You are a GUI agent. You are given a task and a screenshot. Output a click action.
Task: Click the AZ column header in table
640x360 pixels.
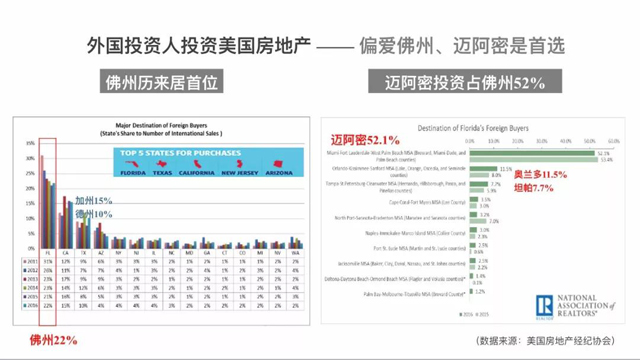(101, 253)
